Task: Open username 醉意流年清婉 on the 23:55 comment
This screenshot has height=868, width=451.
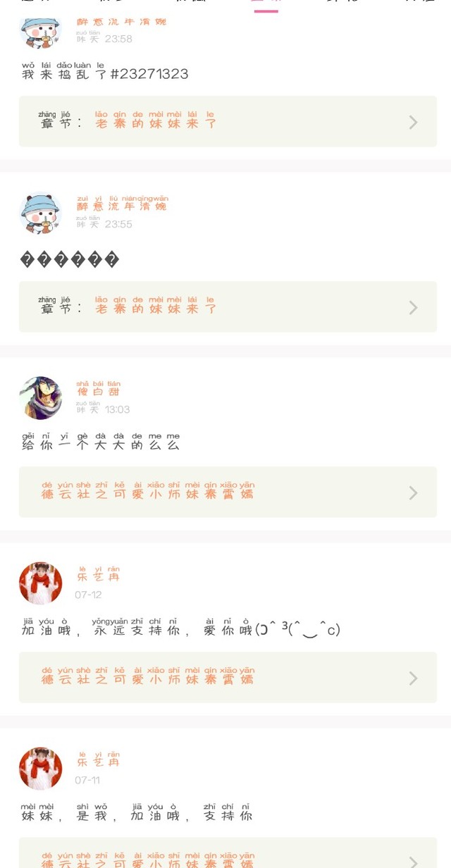Action: click(x=123, y=203)
